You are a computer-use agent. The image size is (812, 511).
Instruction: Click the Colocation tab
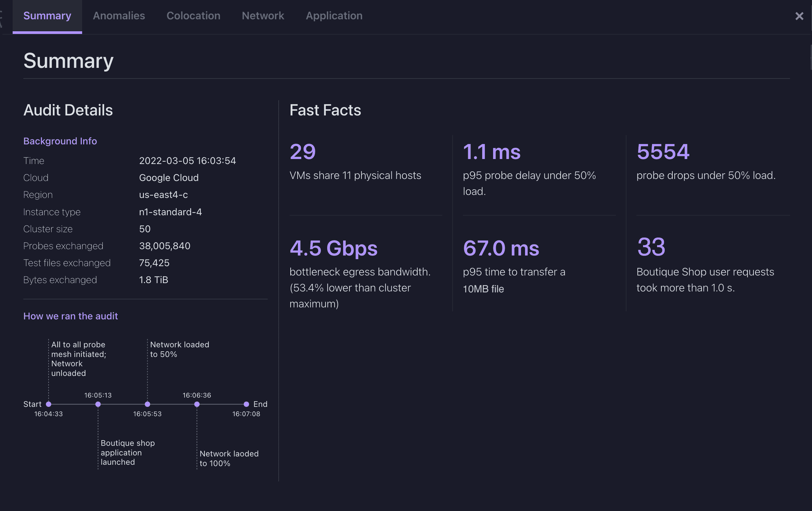pyautogui.click(x=193, y=15)
